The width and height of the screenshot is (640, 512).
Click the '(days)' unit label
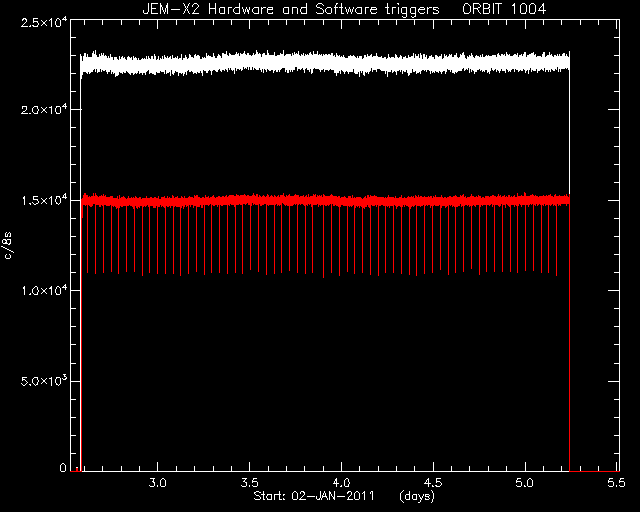pyautogui.click(x=417, y=496)
